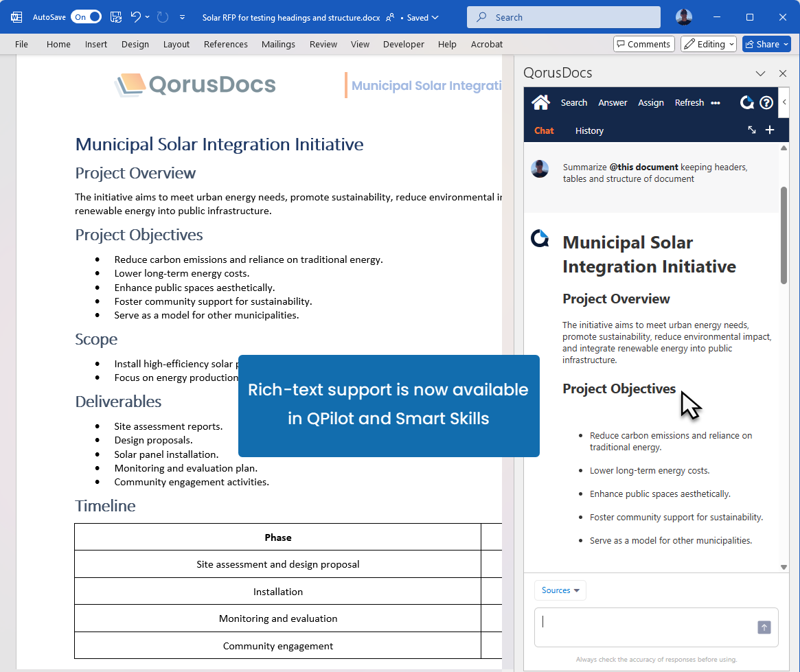Toggle the AutoSave switch
The image size is (800, 672).
87,17
